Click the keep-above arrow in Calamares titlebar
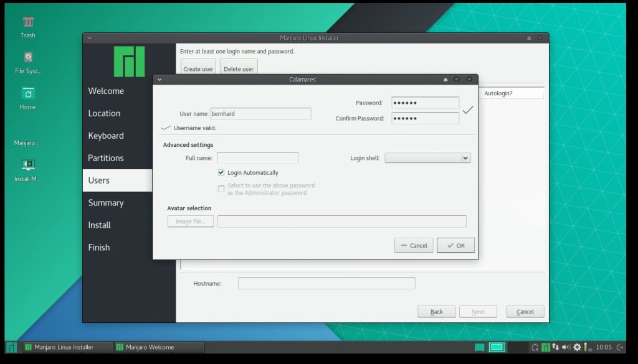Viewport: 638px width, 364px height. (445, 80)
